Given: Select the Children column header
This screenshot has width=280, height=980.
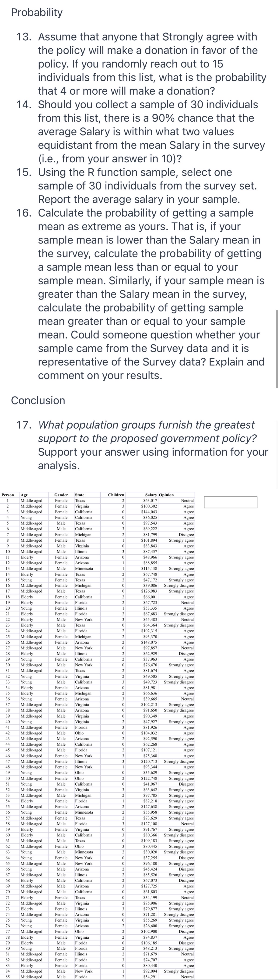Looking at the screenshot, I should pos(116,495).
